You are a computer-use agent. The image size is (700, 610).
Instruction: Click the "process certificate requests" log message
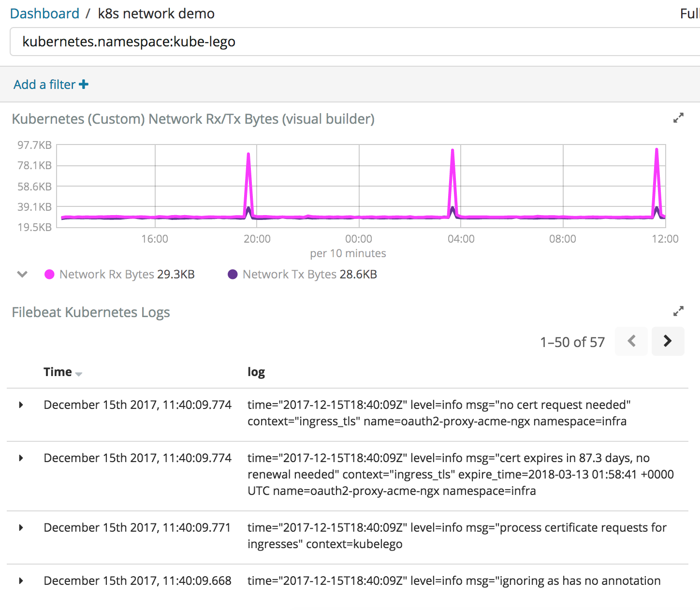(457, 536)
